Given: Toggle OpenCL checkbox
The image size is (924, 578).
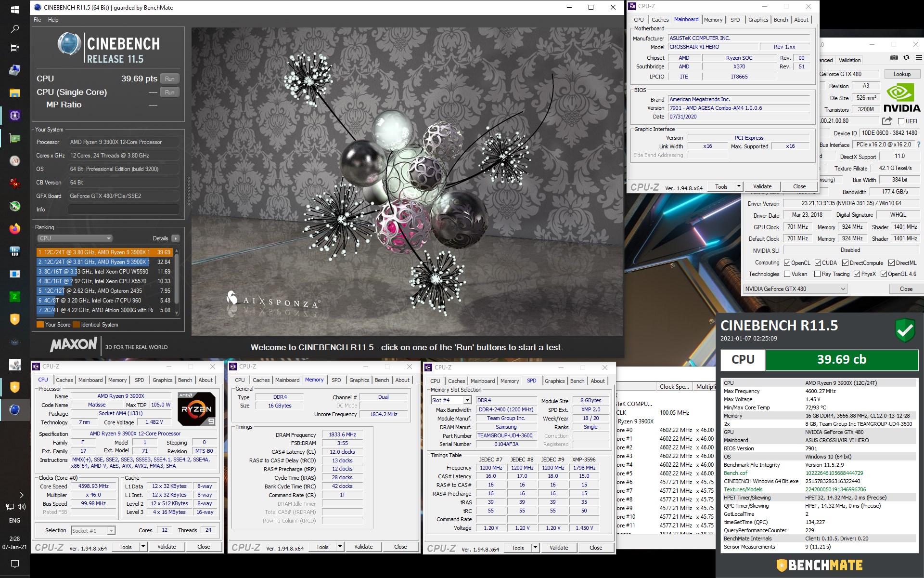Looking at the screenshot, I should pyautogui.click(x=787, y=263).
